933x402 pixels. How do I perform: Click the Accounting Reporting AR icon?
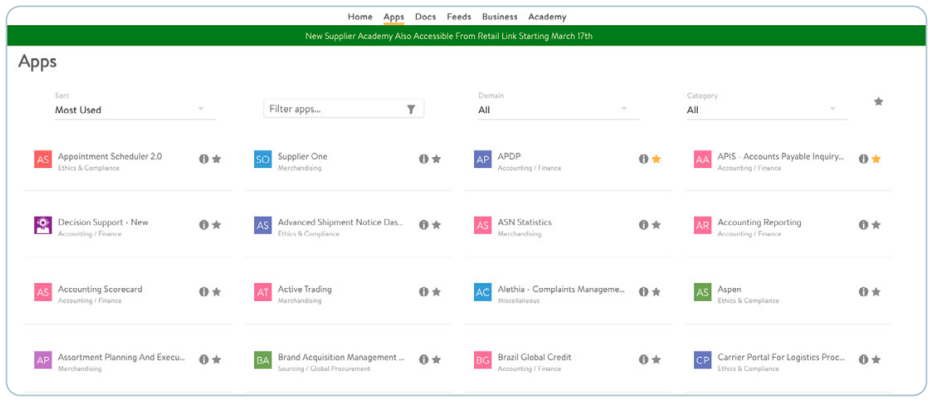[x=703, y=225]
